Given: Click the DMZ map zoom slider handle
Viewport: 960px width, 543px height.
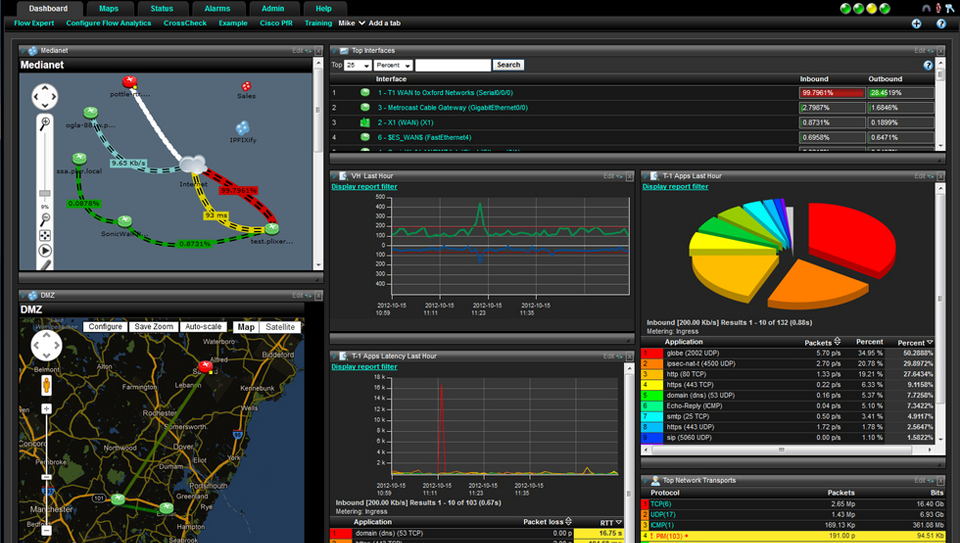Looking at the screenshot, I should [x=47, y=477].
